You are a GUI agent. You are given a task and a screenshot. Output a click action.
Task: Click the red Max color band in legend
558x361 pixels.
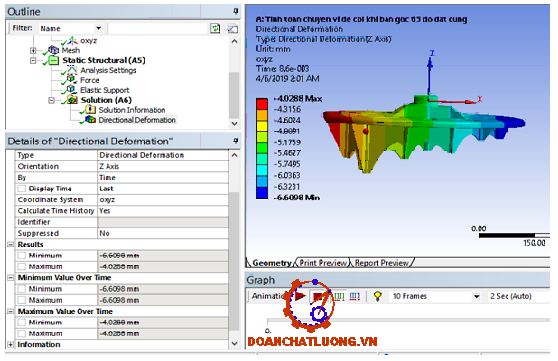pos(262,104)
